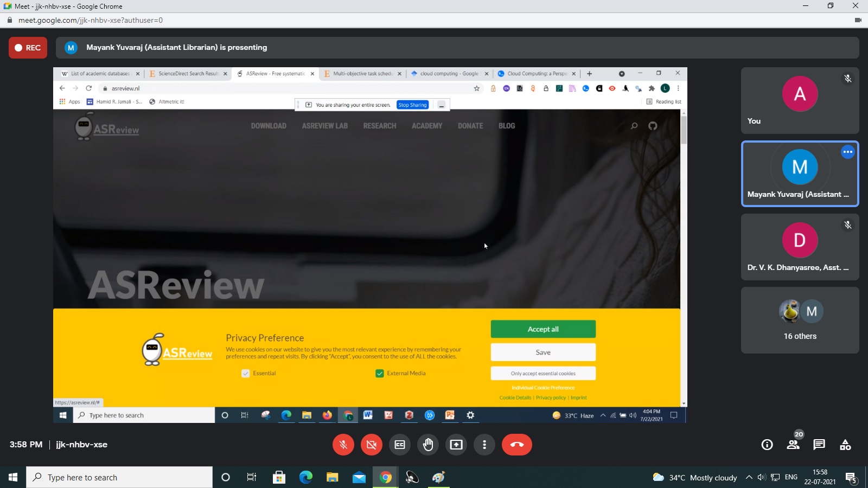Raise hand in the meeting
Screen dimensions: 868x488
[428, 445]
